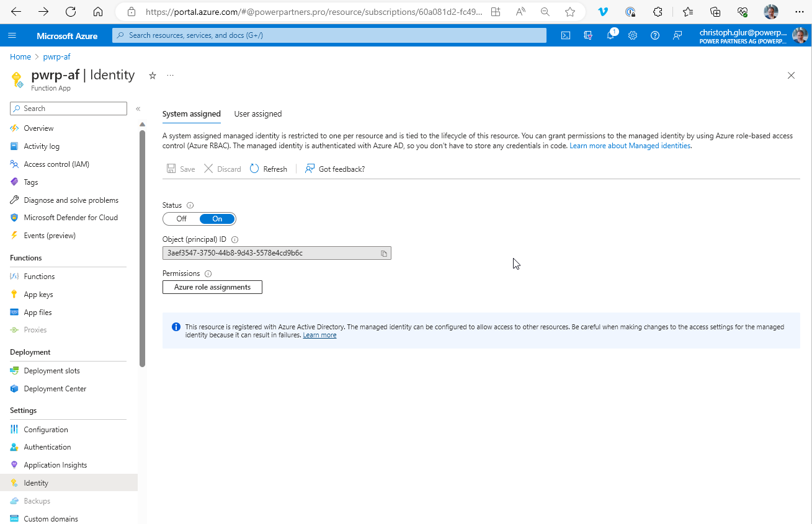812x524 pixels.
Task: Click the sidebar Search box
Action: pyautogui.click(x=68, y=109)
